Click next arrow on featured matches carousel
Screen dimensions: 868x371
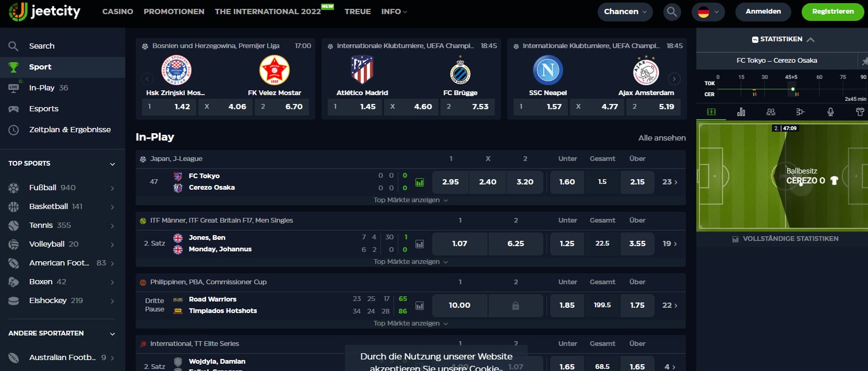pos(674,79)
